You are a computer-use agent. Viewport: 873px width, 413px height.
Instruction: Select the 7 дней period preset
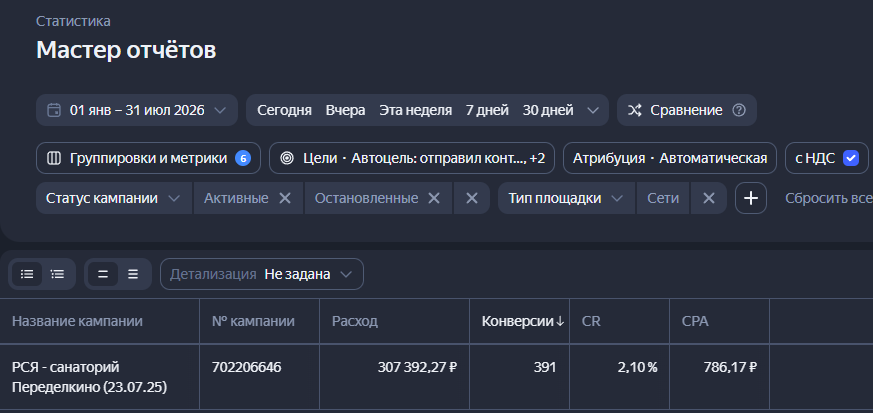[487, 110]
